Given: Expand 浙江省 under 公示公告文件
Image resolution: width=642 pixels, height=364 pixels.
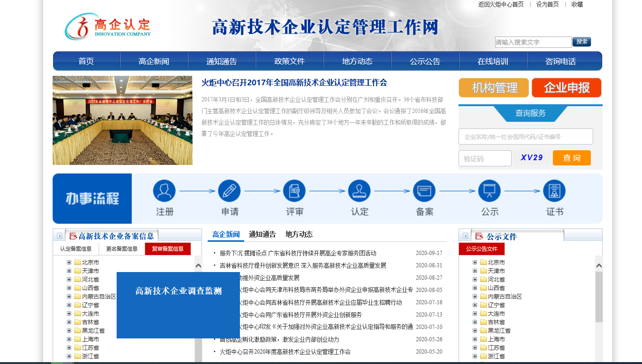Looking at the screenshot, I should coord(474,355).
